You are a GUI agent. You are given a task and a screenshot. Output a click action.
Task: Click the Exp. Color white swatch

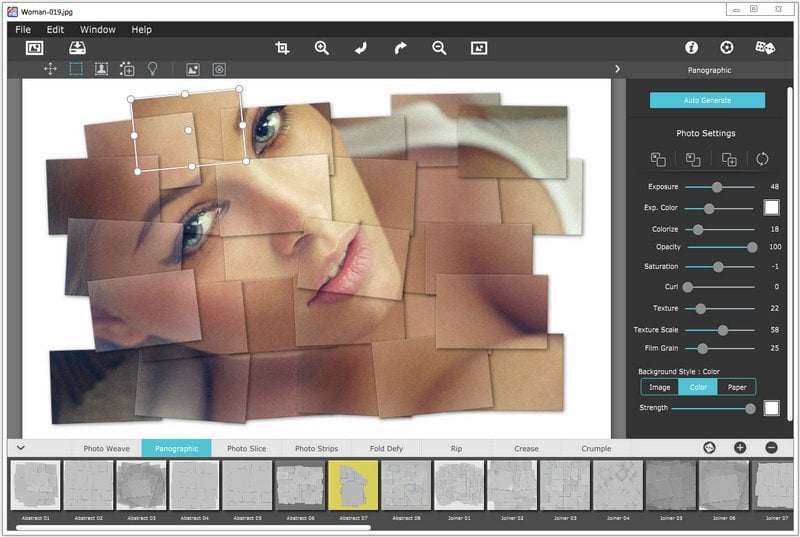(x=771, y=207)
